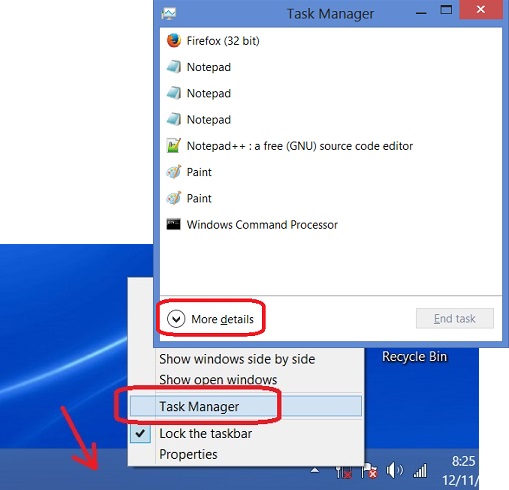Maximize the Task Manager window

pyautogui.click(x=446, y=10)
